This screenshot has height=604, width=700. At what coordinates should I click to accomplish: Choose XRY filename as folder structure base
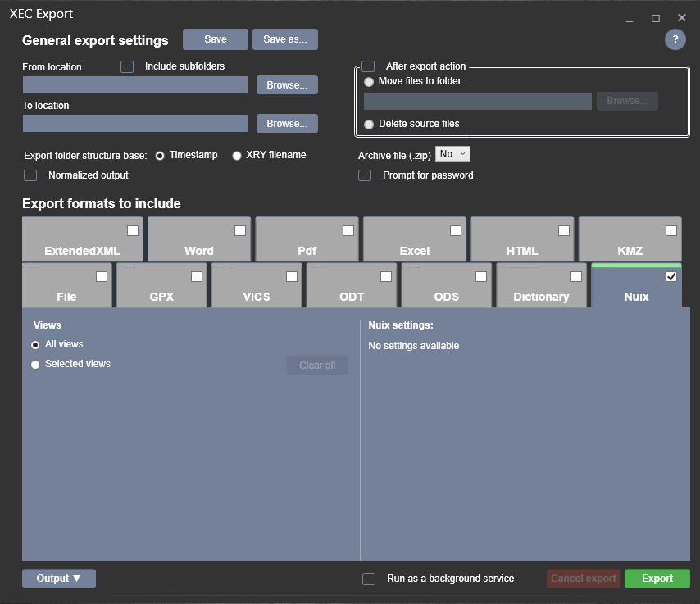pyautogui.click(x=237, y=156)
